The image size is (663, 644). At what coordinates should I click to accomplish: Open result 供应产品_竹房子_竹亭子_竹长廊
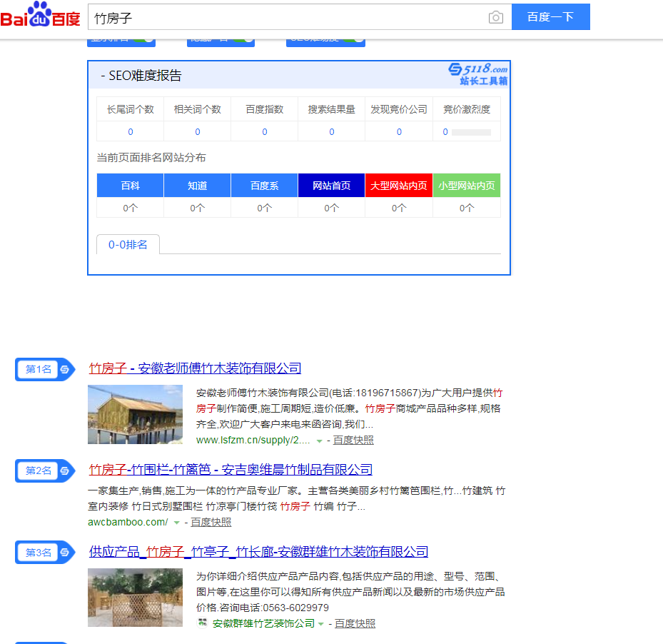pyautogui.click(x=258, y=551)
